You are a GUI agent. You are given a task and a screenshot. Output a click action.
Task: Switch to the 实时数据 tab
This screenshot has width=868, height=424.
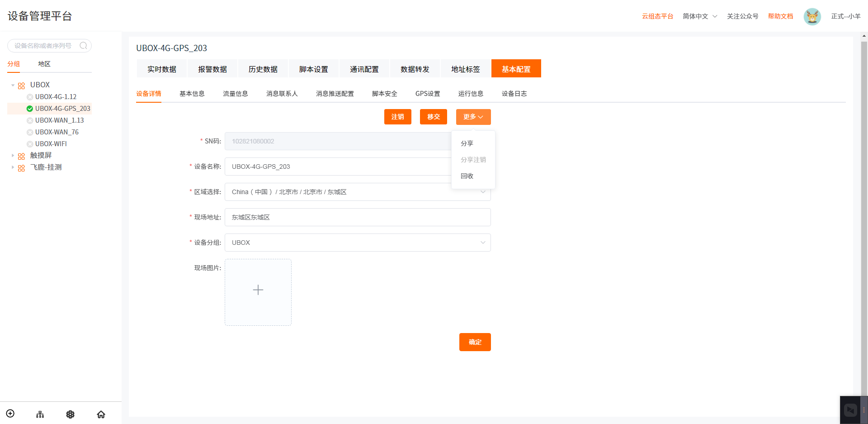tap(162, 69)
